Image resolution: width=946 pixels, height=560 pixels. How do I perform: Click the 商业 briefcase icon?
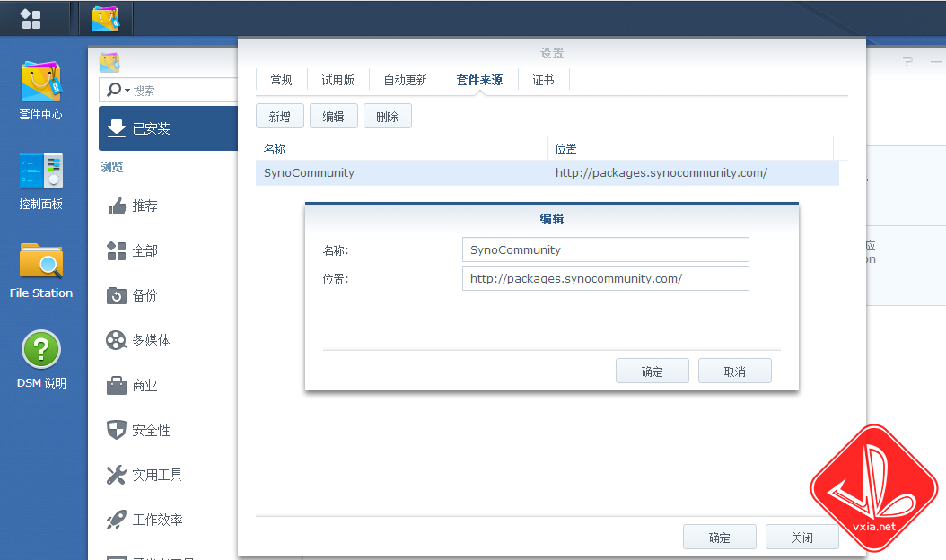[117, 385]
